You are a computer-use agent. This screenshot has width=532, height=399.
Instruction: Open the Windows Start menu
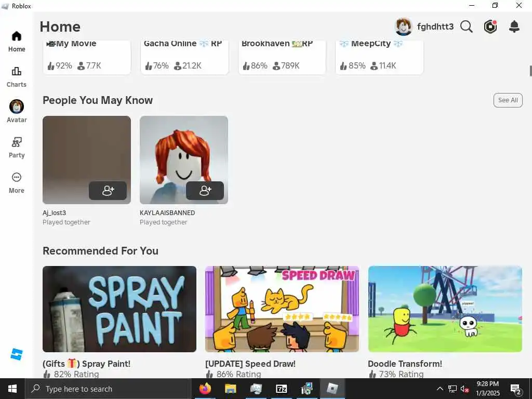coord(12,389)
